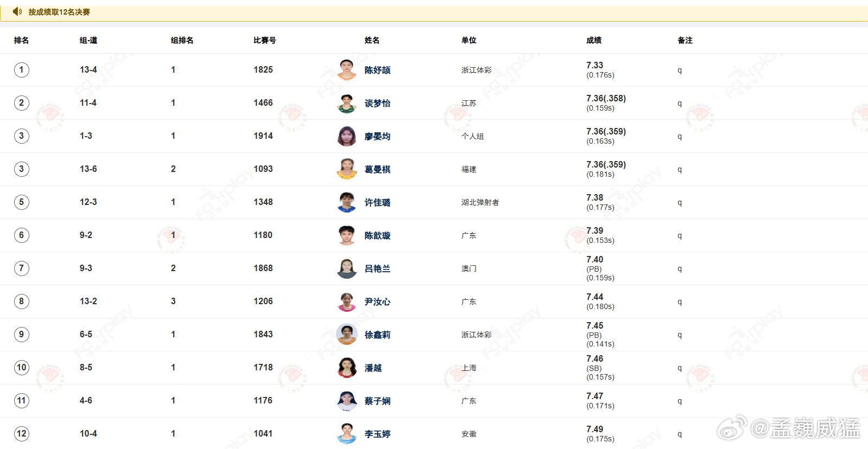868x449 pixels.
Task: Click the 备注 column header
Action: click(685, 40)
